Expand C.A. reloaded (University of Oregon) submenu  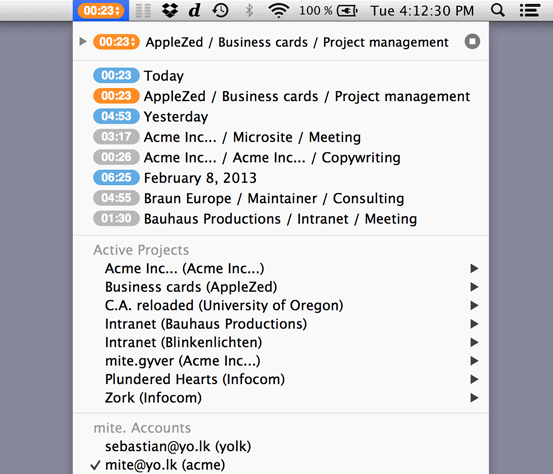click(474, 305)
